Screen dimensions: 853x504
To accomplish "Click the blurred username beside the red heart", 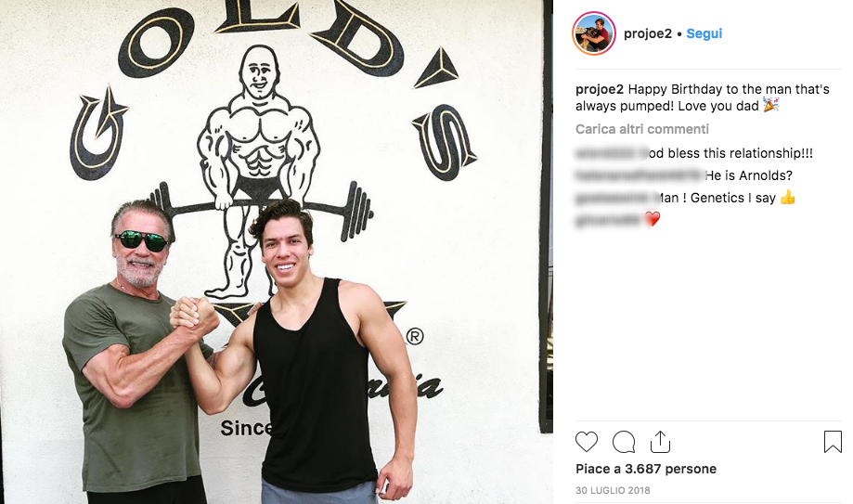I will tap(608, 220).
